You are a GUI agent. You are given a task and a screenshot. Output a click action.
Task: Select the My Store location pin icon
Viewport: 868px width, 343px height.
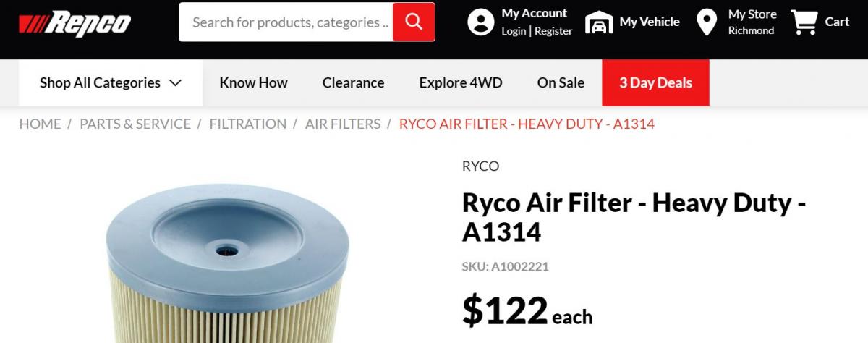[x=706, y=22]
